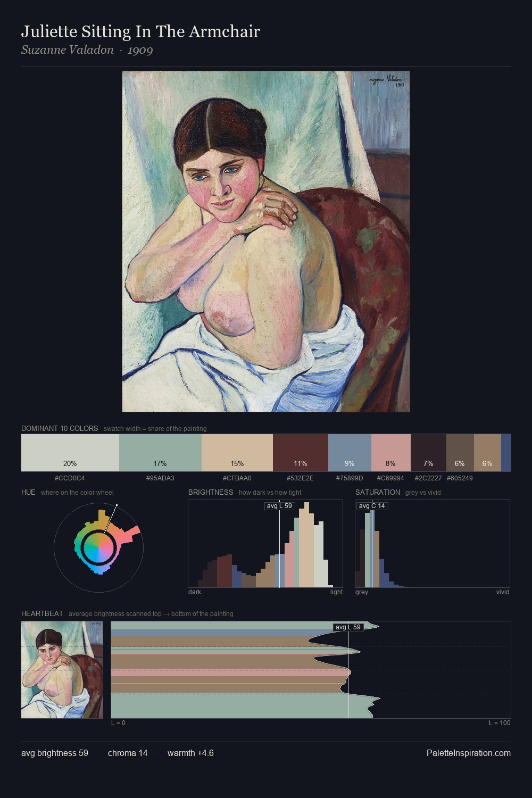Click the avg L 59 marker in heartbeat chart
The image size is (532, 798).
click(348, 627)
